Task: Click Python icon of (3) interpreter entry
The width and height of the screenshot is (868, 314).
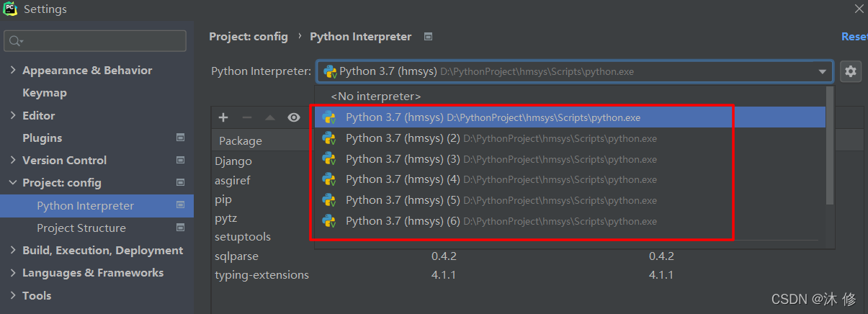Action: pyautogui.click(x=329, y=158)
